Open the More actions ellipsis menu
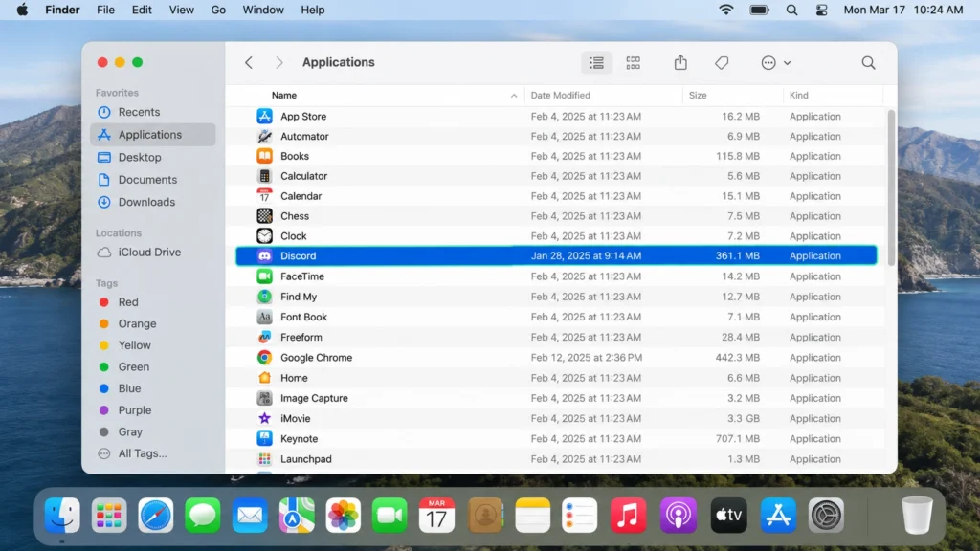The image size is (980, 551). tap(775, 62)
